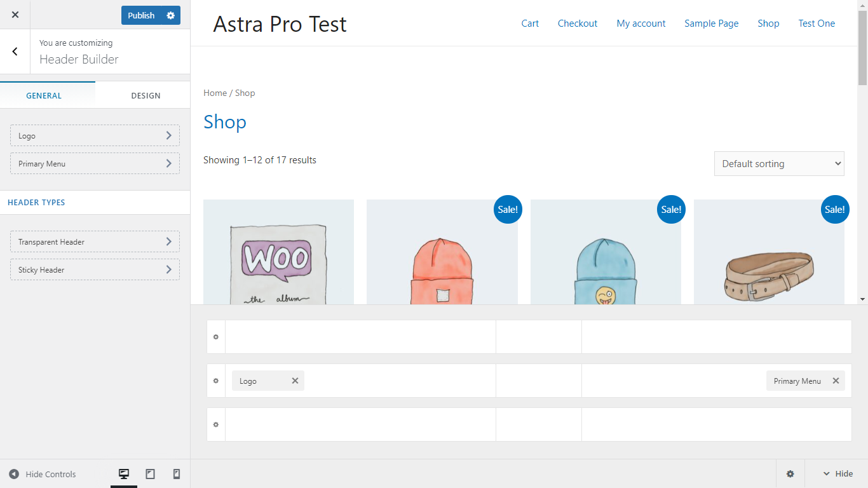Open the Default sorting dropdown
This screenshot has height=488, width=868.
tap(779, 163)
